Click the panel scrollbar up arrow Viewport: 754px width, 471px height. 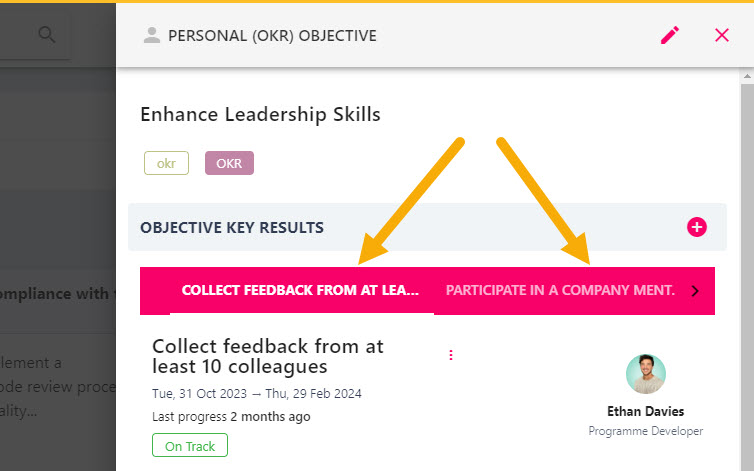tap(747, 76)
